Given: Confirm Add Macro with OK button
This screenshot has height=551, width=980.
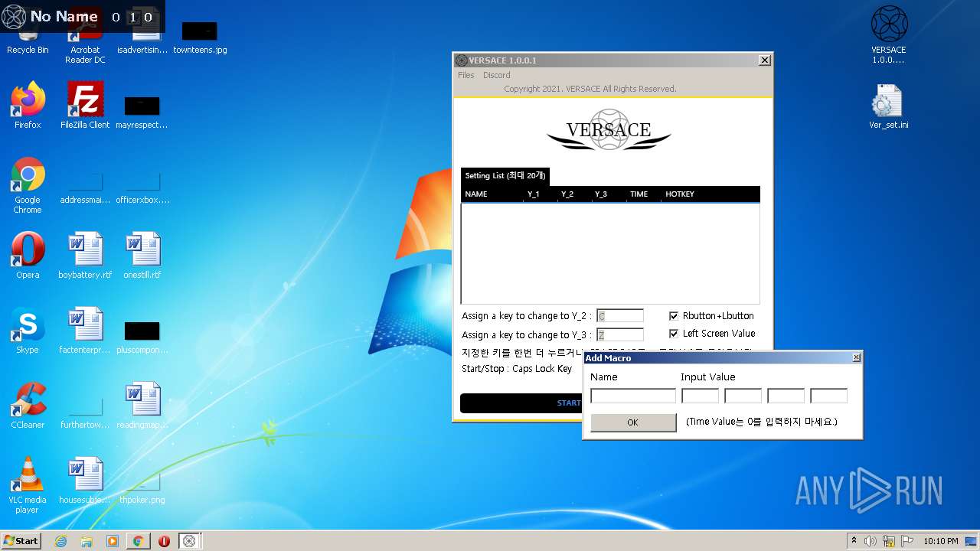Looking at the screenshot, I should click(x=633, y=422).
